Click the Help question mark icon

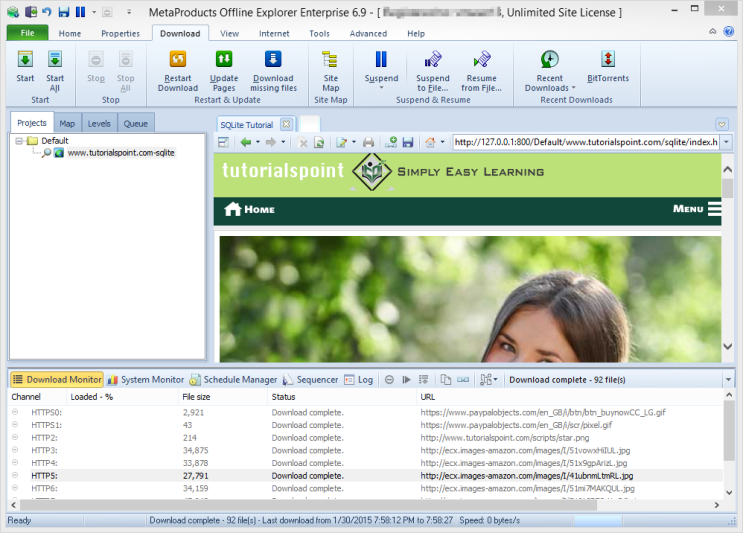click(729, 31)
